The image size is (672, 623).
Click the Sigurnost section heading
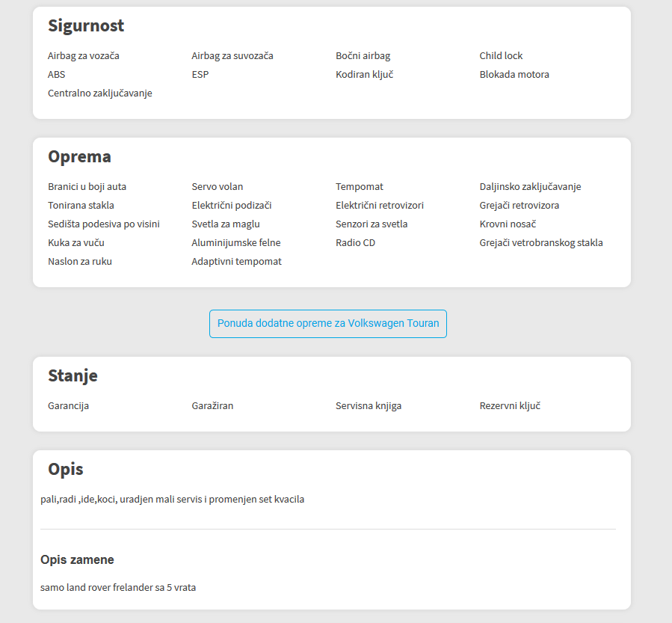click(x=86, y=25)
